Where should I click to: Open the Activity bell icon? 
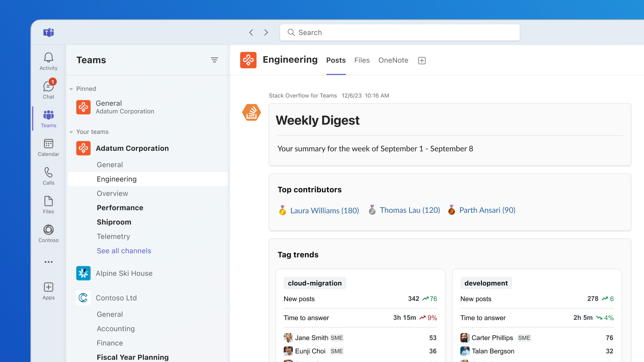(48, 58)
